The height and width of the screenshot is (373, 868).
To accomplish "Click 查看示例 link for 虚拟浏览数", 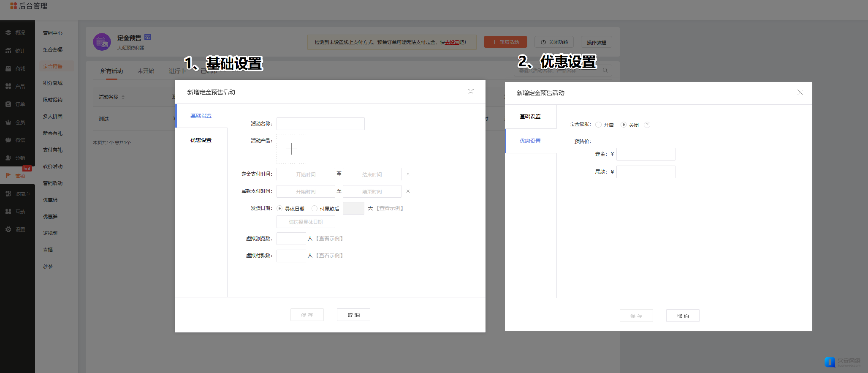I will (x=329, y=239).
